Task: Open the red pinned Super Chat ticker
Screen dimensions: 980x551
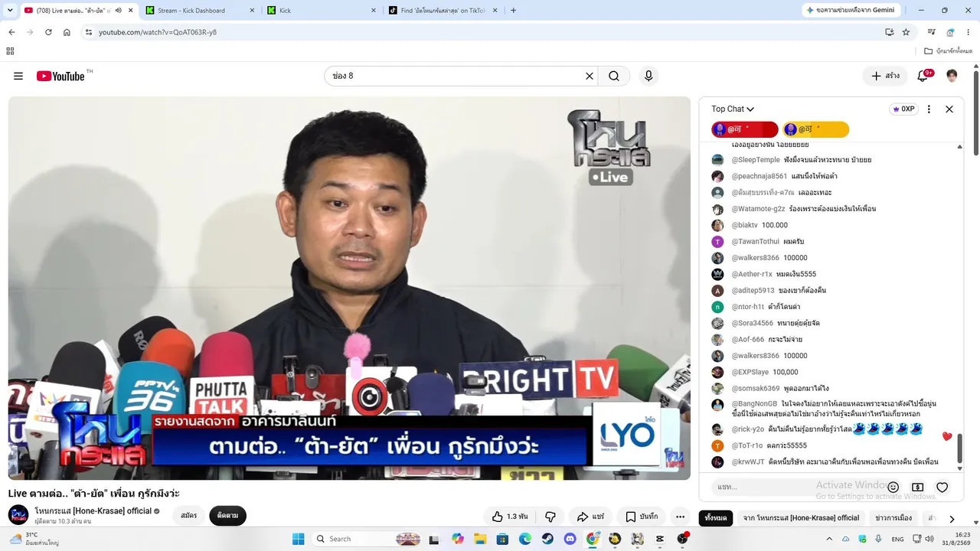Action: (744, 129)
